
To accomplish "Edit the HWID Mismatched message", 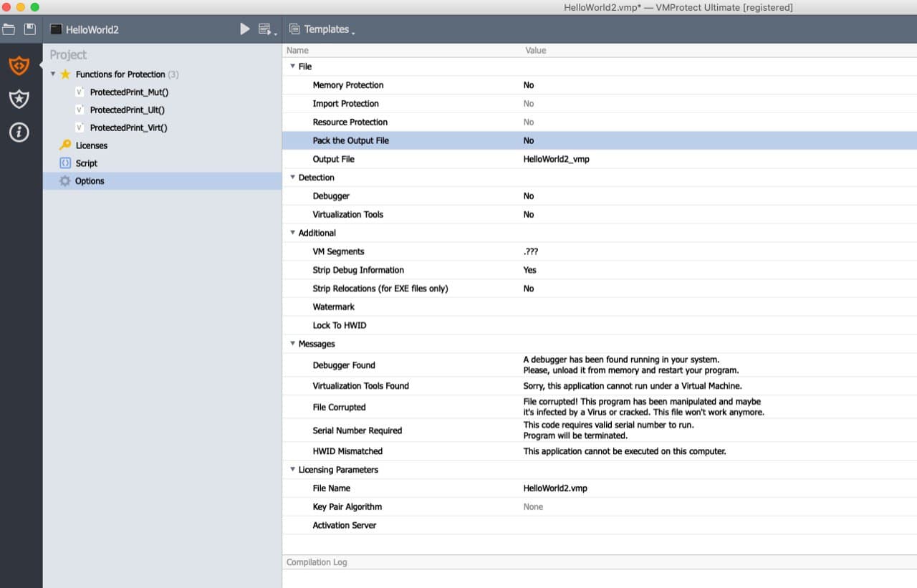I will pos(624,451).
